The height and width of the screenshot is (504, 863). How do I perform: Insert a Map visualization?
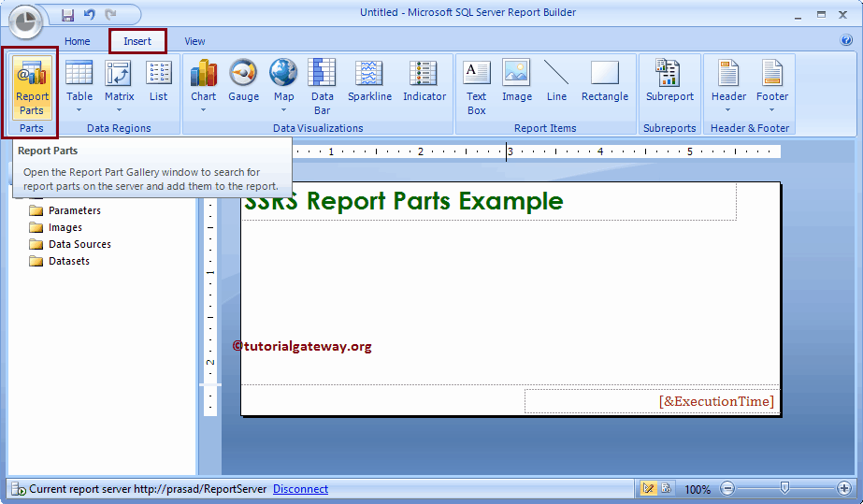click(x=283, y=82)
